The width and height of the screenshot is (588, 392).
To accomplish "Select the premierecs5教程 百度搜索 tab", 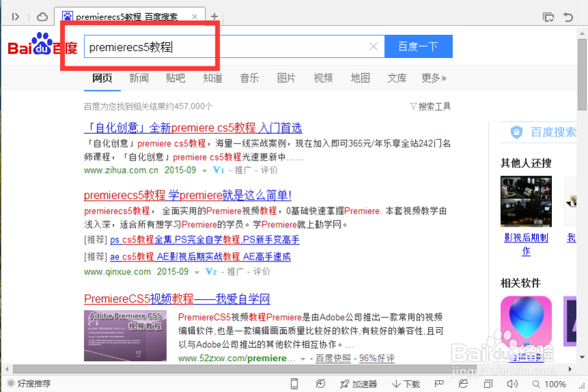I will click(130, 16).
